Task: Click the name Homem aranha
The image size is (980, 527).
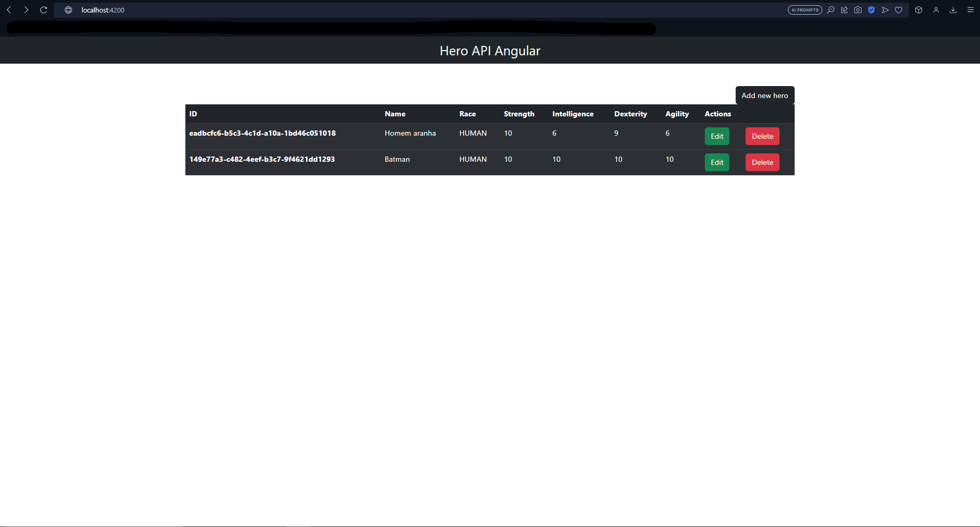Action: [410, 133]
